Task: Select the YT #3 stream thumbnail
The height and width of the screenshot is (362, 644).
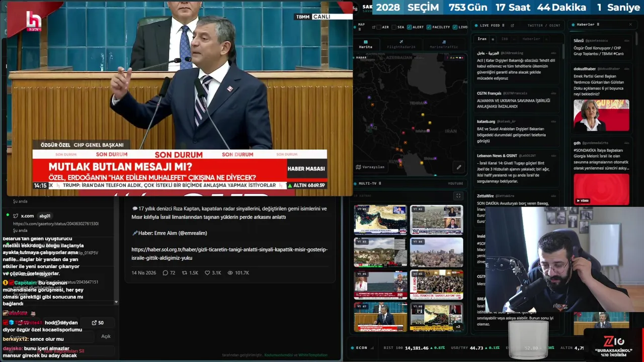Action: (380, 252)
